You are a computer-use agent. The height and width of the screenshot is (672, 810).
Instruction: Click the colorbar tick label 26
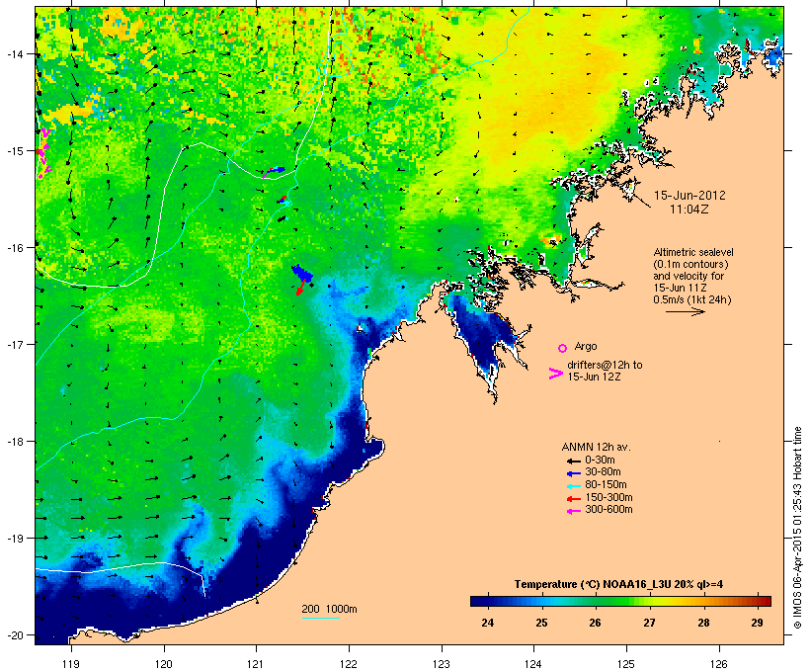click(595, 623)
